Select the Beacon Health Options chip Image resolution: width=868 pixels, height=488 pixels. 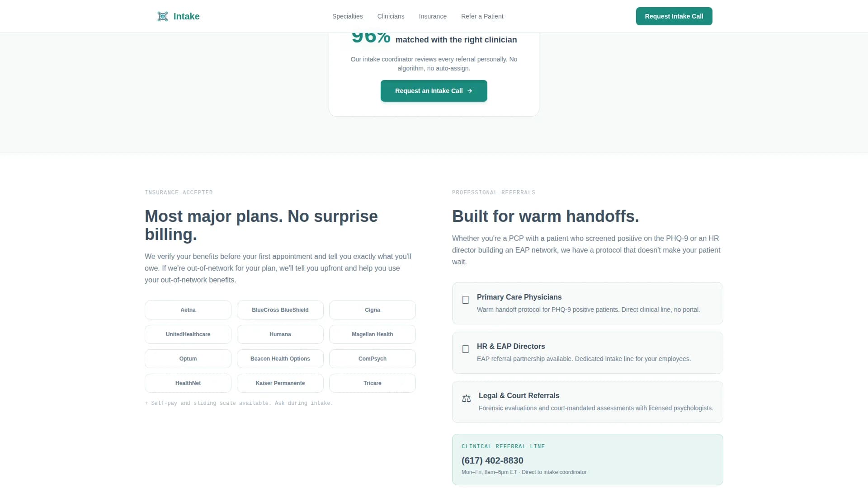(280, 359)
